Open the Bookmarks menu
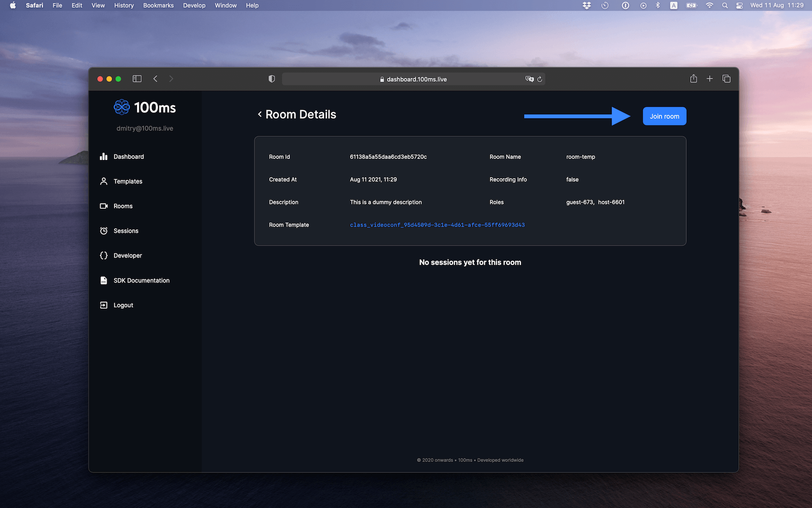 pyautogui.click(x=158, y=6)
